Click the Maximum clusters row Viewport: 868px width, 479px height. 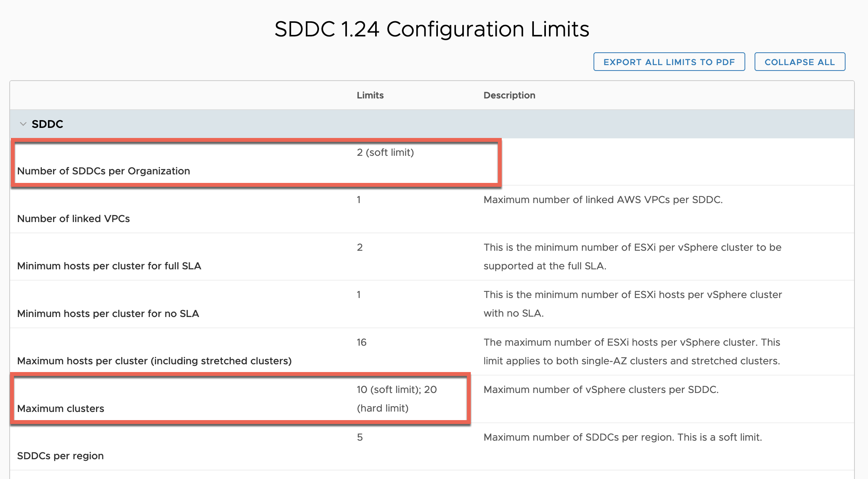pyautogui.click(x=60, y=408)
